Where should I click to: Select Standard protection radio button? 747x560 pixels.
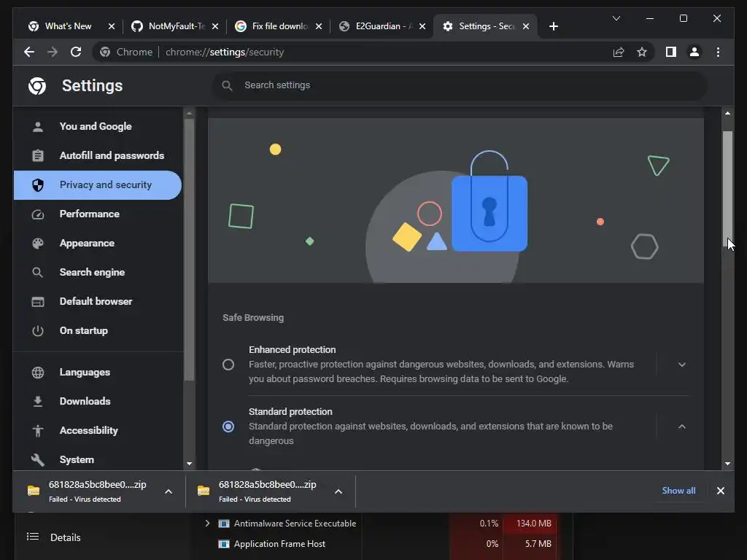228,427
